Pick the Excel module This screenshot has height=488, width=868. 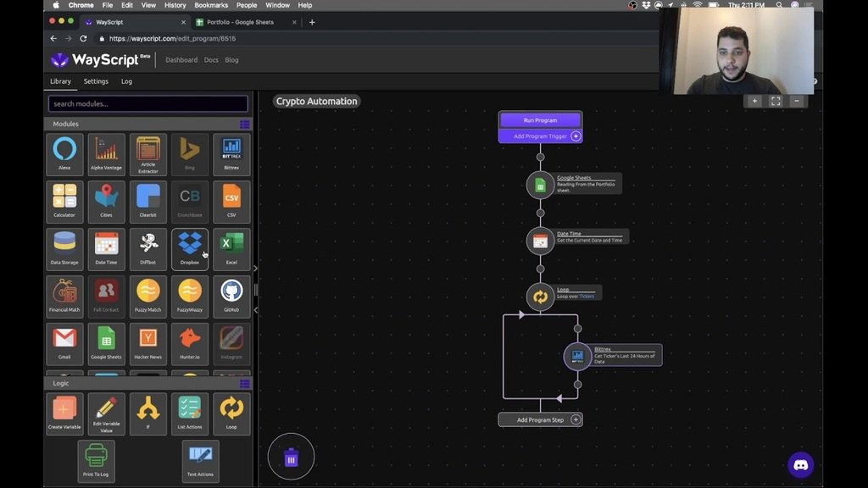[231, 249]
